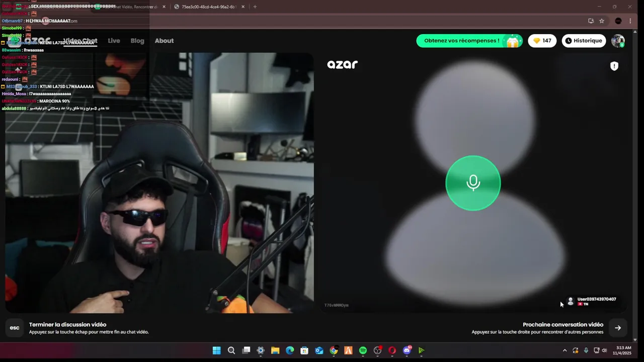This screenshot has width=644, height=362.
Task: Open the Live tab
Action: [114, 41]
